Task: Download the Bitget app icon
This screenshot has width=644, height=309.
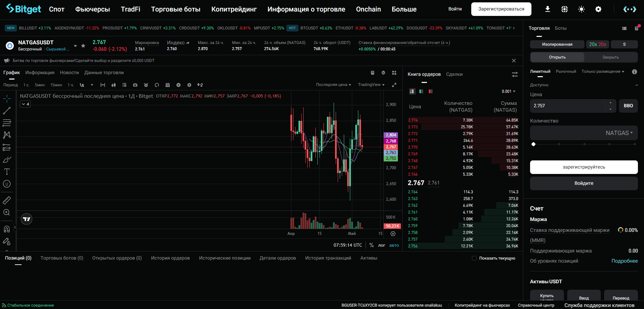Action: (x=548, y=9)
